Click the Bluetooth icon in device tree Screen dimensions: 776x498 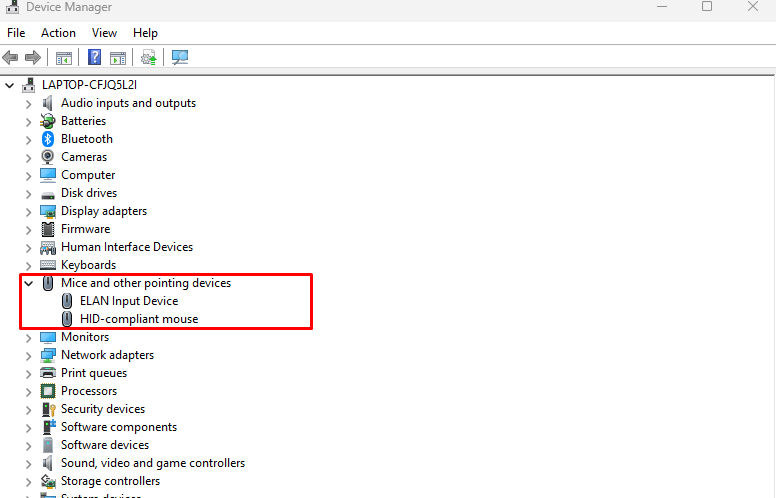(48, 139)
